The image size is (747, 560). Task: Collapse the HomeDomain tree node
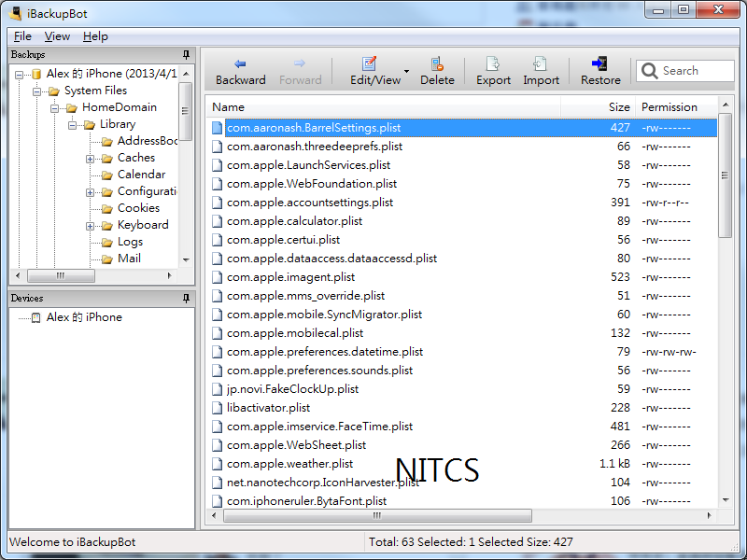click(54, 108)
